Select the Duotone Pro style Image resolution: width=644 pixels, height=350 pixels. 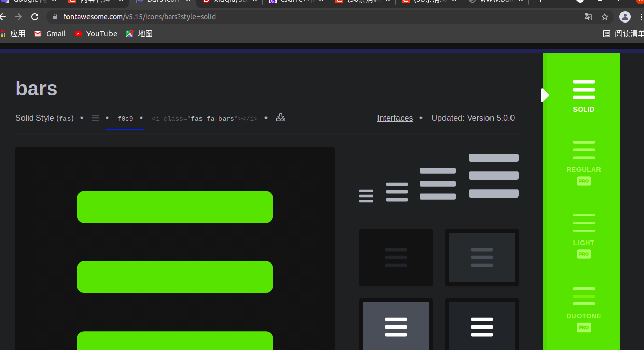(x=584, y=309)
